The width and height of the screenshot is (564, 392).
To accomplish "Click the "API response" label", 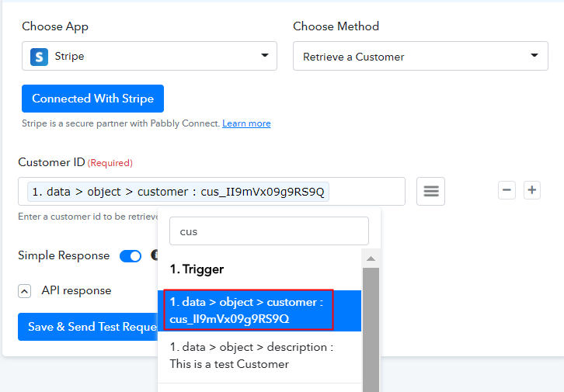I will pos(76,290).
